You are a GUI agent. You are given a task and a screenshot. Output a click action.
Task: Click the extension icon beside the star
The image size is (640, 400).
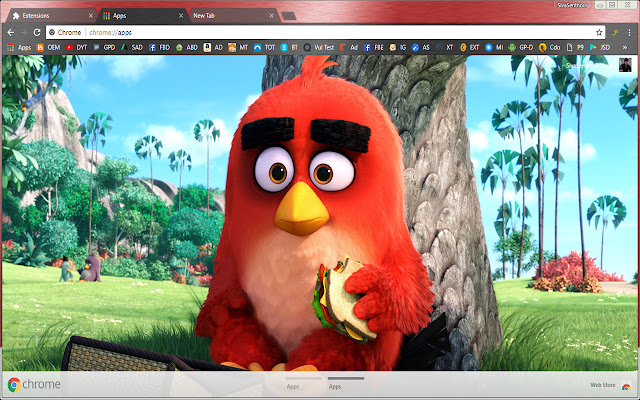click(615, 32)
